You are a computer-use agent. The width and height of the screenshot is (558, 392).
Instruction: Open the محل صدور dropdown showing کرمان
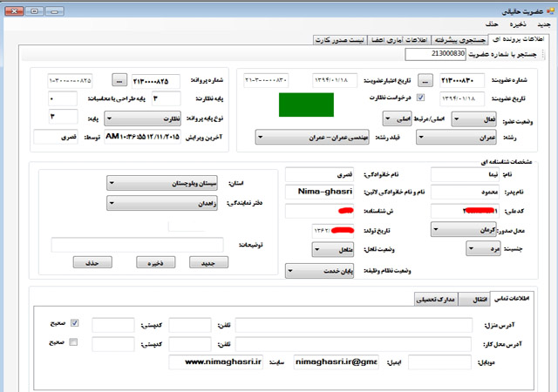(x=461, y=230)
